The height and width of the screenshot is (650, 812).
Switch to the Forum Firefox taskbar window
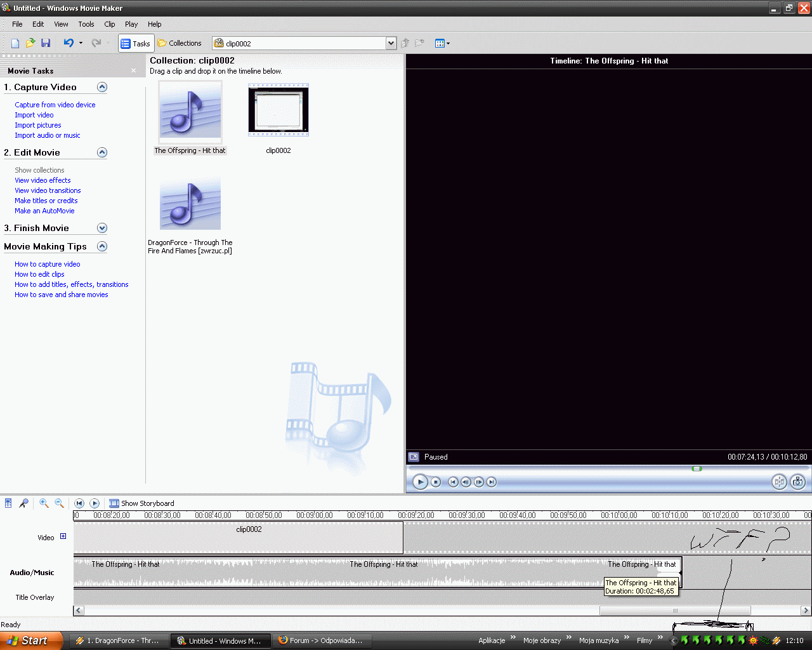click(x=321, y=640)
